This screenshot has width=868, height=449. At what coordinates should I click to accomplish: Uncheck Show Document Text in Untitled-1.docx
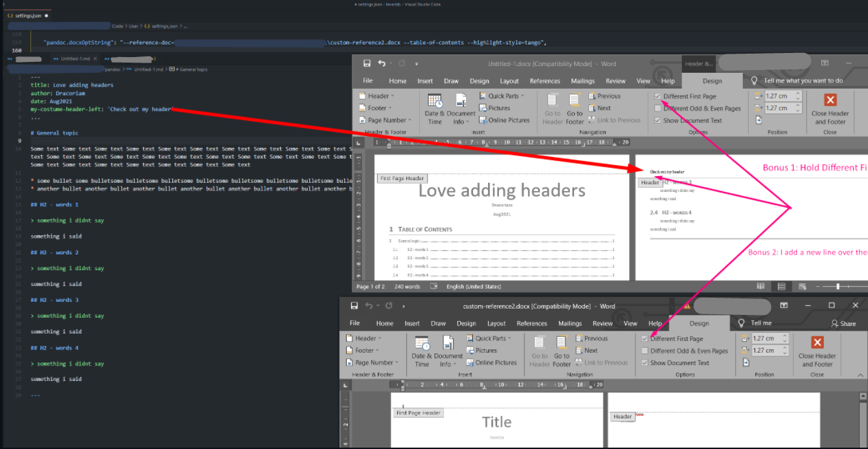click(x=658, y=120)
